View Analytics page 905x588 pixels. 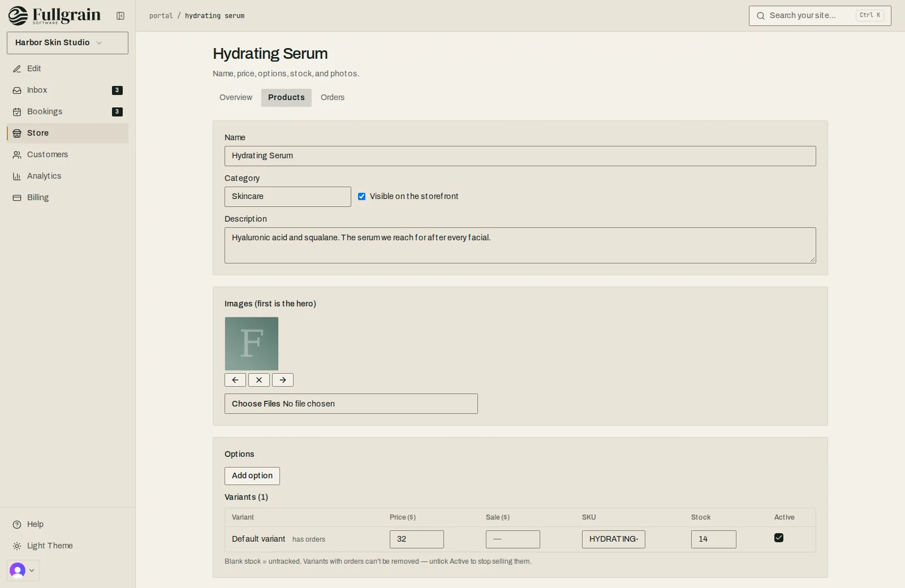[67, 176]
